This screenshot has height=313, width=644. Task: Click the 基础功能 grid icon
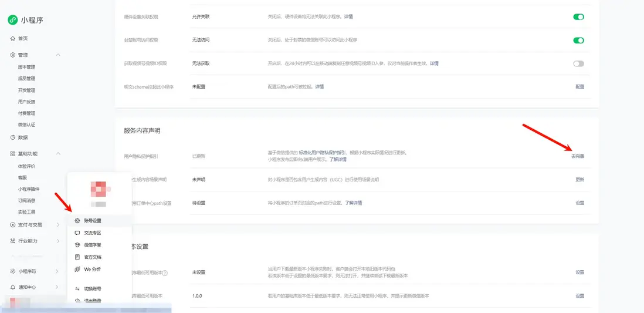pos(13,153)
